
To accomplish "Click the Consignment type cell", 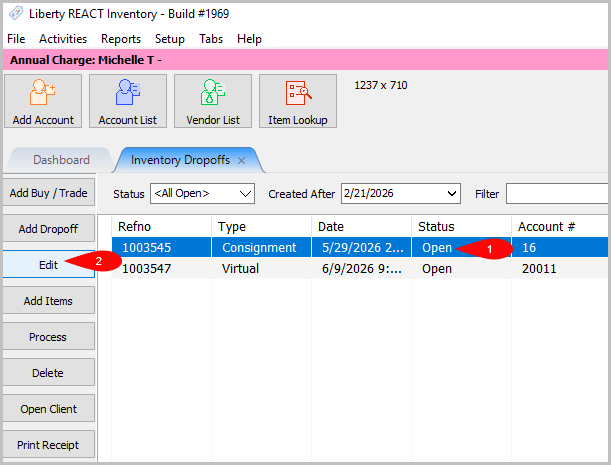I will [259, 248].
